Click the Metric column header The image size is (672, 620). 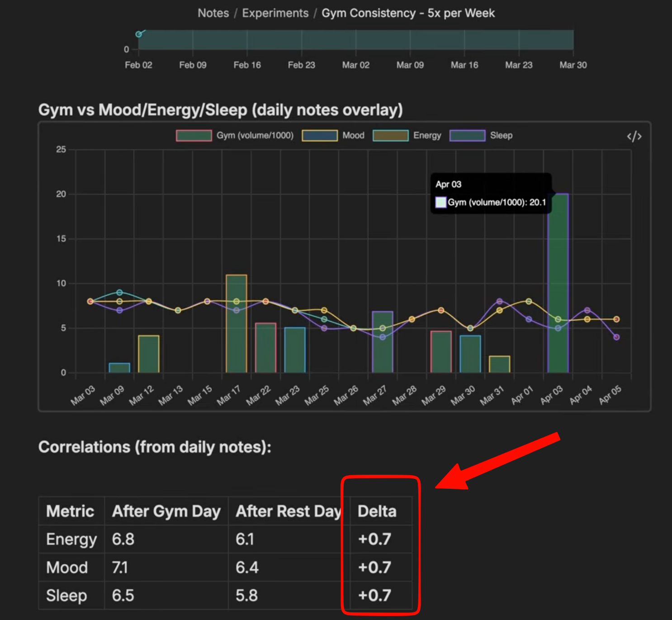(70, 511)
